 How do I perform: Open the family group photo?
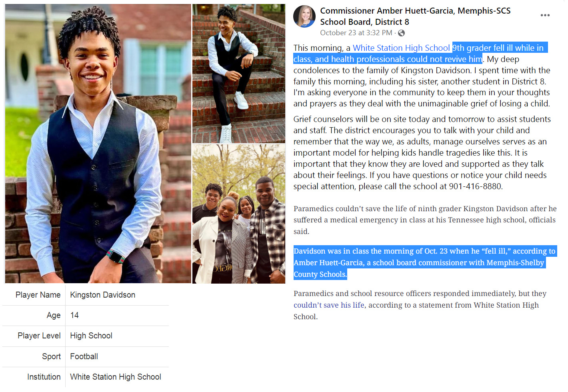(239, 214)
